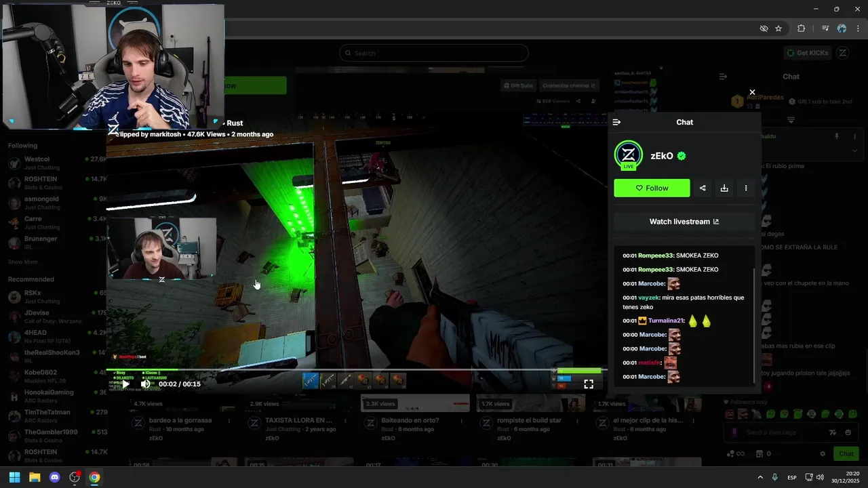868x488 pixels.
Task: Open Carre channel in sidebar
Action: coord(53,223)
